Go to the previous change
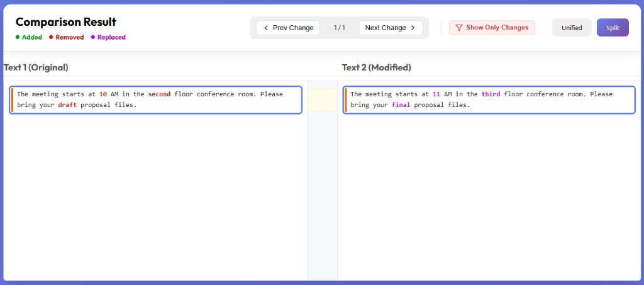The image size is (644, 285). point(288,28)
